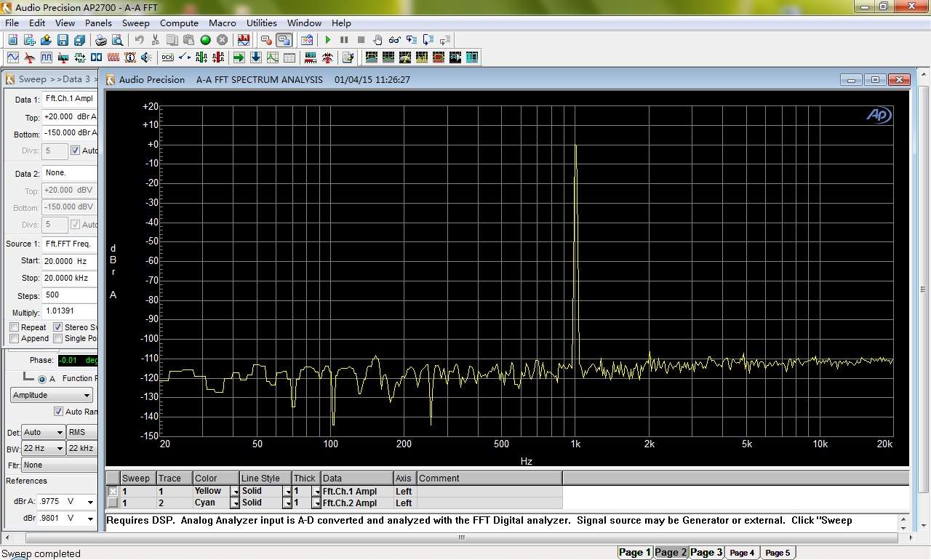This screenshot has width=931, height=560.
Task: Switch to the Page 3 tab
Action: tap(706, 552)
